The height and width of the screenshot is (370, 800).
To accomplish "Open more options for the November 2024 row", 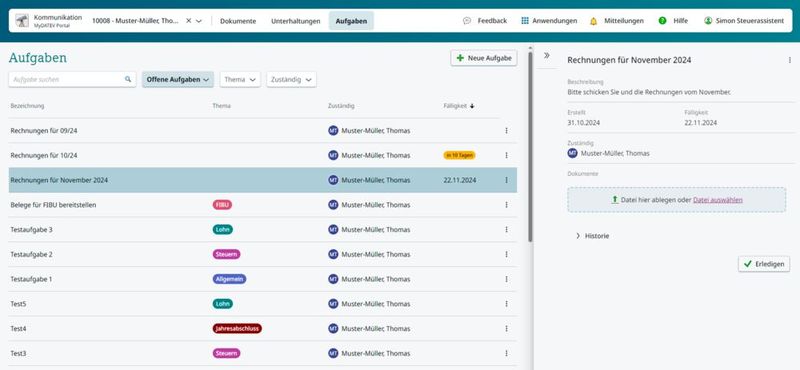I will (x=506, y=180).
